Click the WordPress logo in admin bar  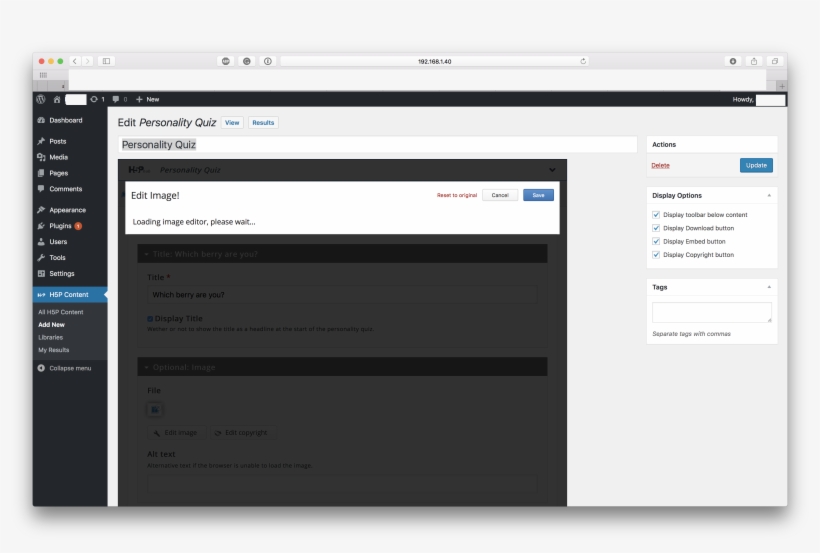(x=41, y=99)
